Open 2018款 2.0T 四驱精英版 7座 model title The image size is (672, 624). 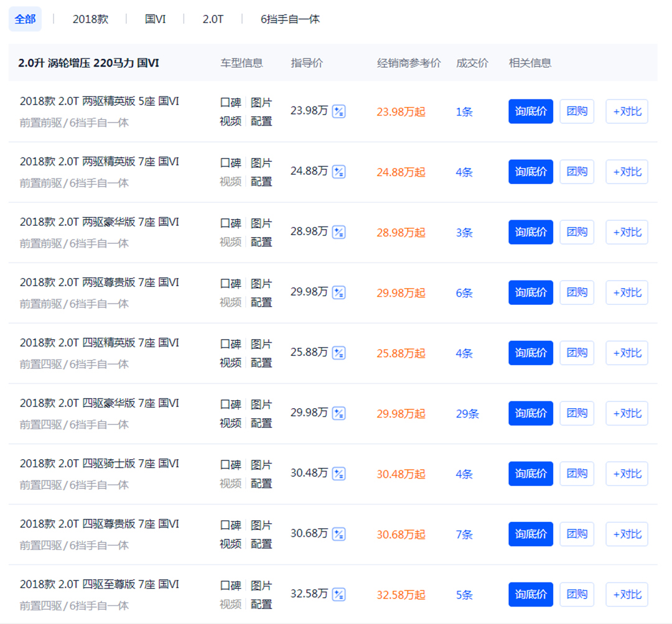point(100,343)
